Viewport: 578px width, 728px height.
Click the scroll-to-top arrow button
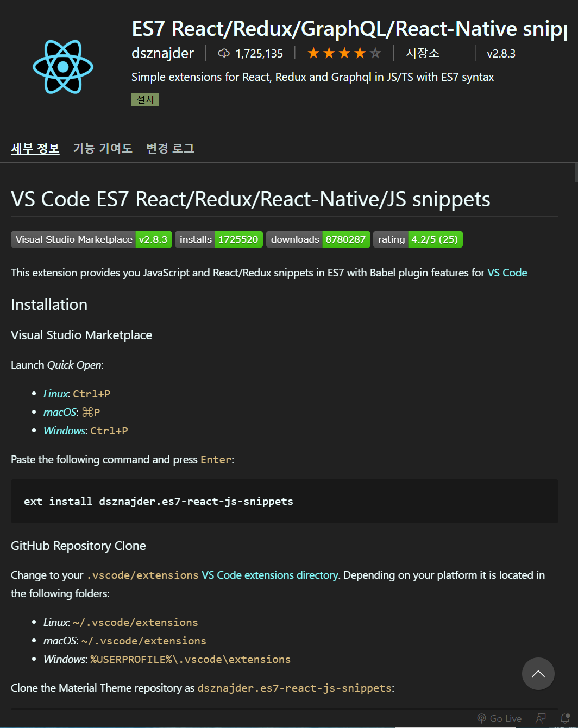click(x=538, y=674)
